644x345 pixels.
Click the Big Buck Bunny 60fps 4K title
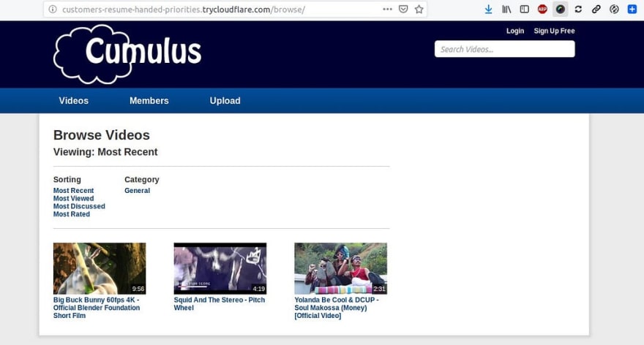(97, 308)
